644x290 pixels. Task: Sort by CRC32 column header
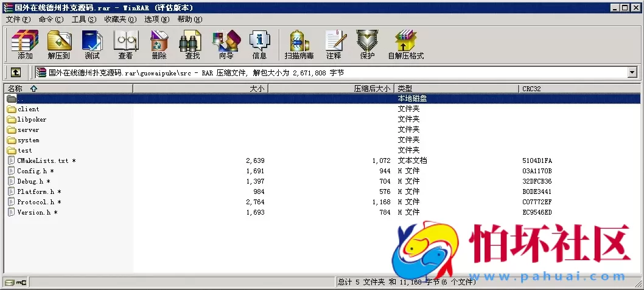pos(579,88)
